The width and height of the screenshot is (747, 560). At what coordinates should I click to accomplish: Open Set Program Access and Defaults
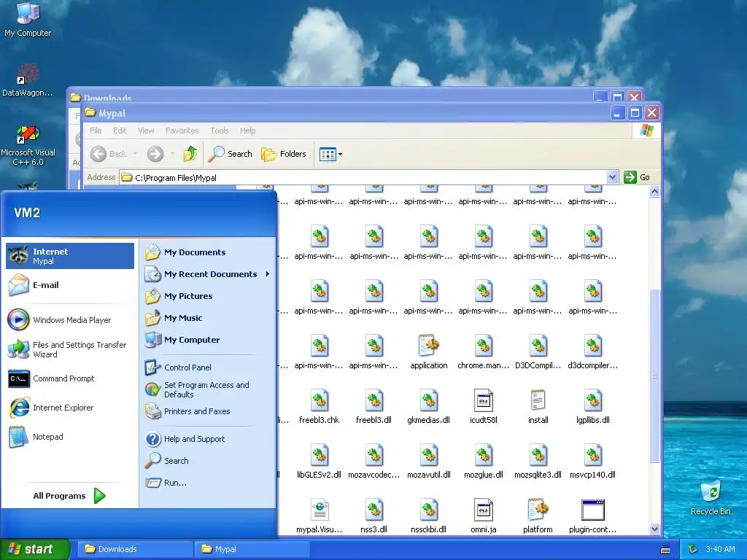[207, 389]
